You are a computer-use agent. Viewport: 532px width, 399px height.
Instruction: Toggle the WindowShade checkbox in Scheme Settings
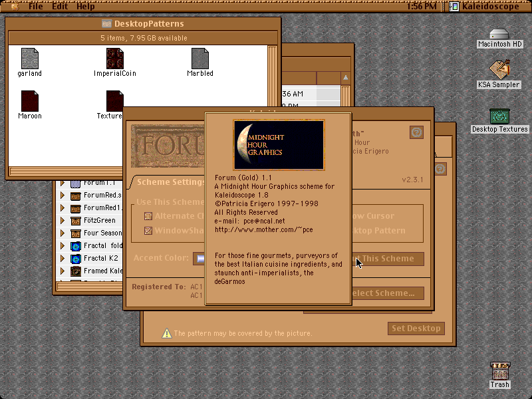coord(148,231)
